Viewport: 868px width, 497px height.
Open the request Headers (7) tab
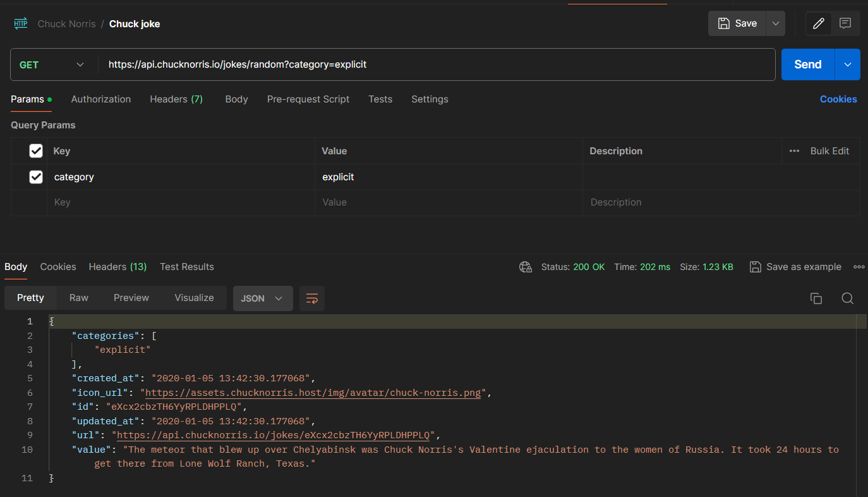click(x=176, y=99)
